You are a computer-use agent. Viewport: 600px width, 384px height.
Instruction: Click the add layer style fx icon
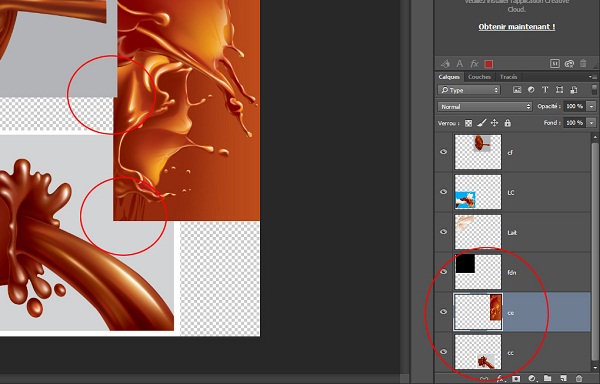[x=500, y=378]
